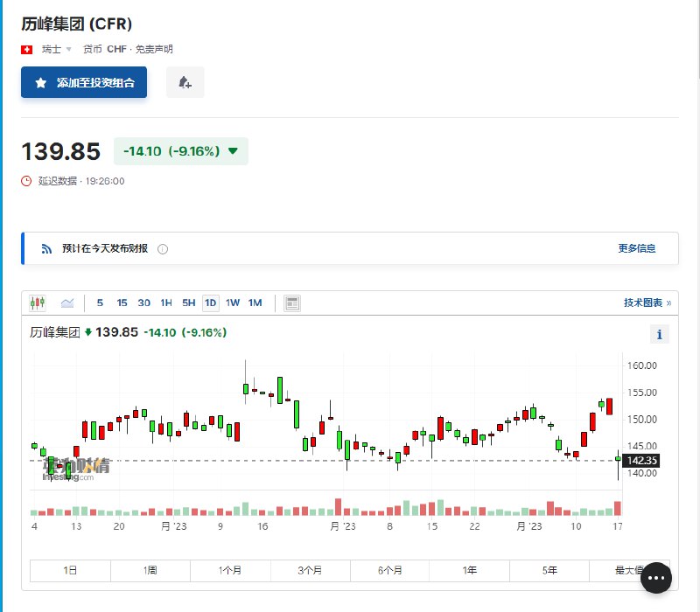Open 更多信息 link
The width and height of the screenshot is (700, 612).
tap(637, 248)
